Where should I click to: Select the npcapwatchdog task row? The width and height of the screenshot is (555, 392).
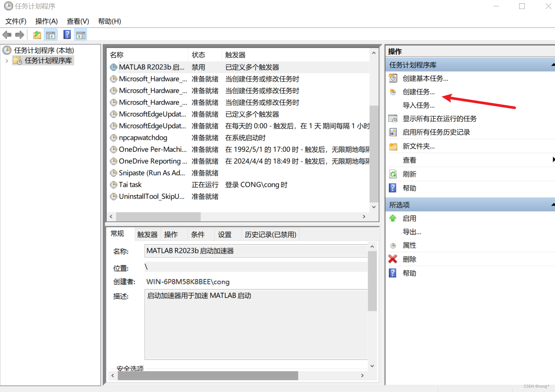pyautogui.click(x=239, y=138)
